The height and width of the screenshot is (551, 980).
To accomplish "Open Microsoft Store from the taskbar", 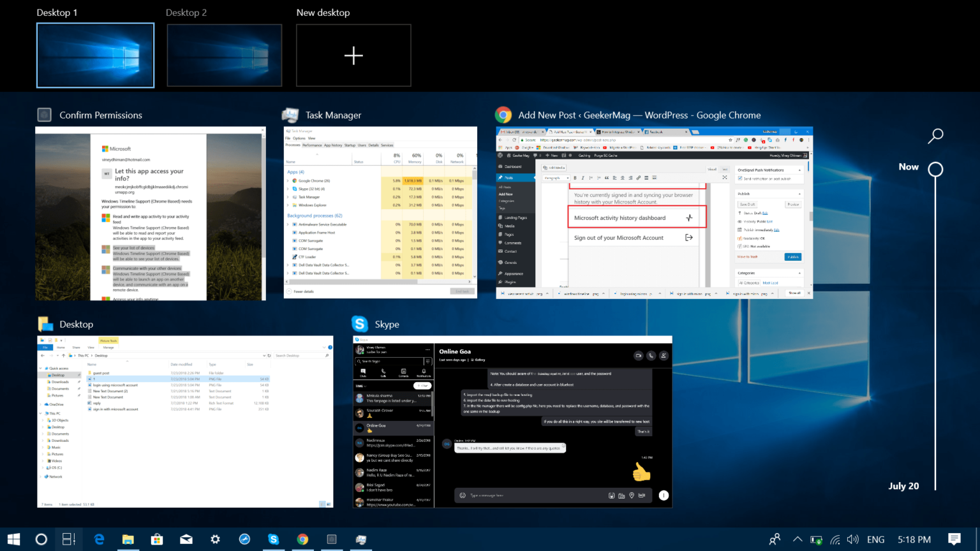I will coord(156,539).
